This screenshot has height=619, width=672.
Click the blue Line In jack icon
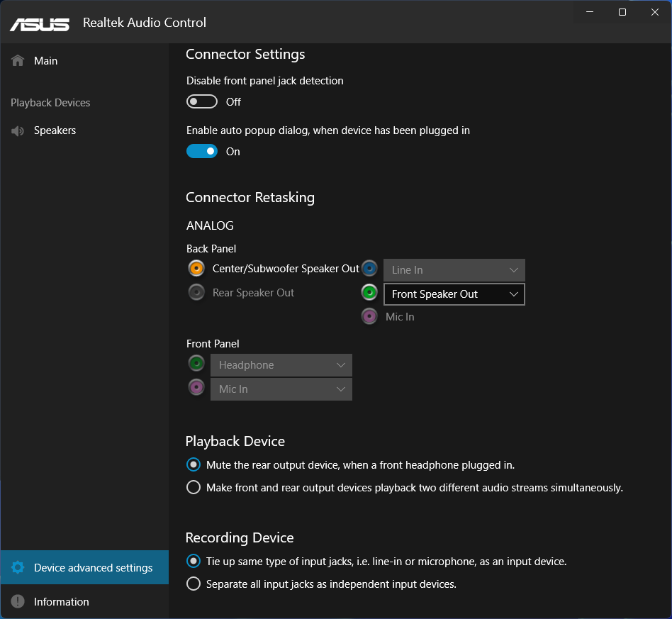pos(369,269)
